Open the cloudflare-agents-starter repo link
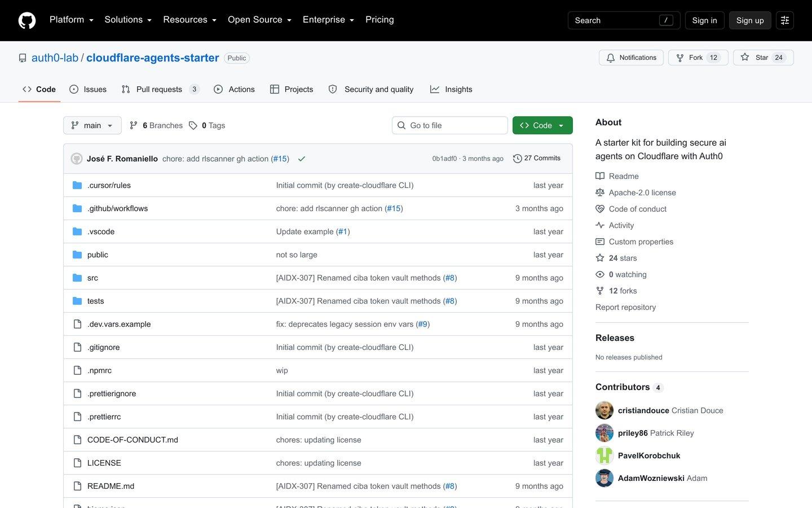Viewport: 812px width, 508px height. (152, 58)
